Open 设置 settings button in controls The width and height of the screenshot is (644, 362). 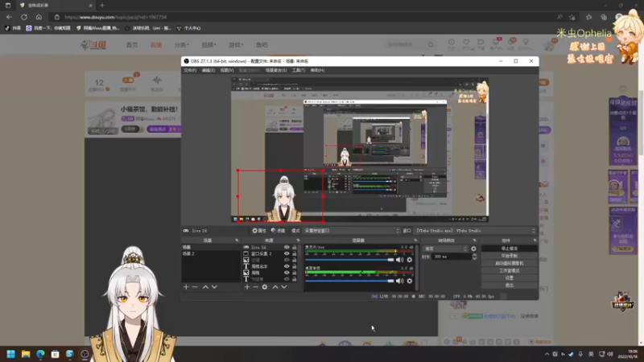tap(510, 278)
